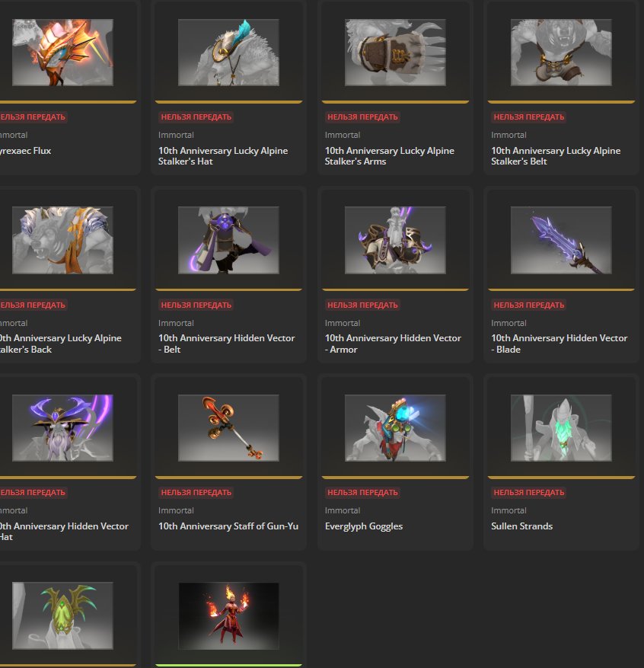The height and width of the screenshot is (668, 644).
Task: Click 'Immortal' rarity label above Stalker's Hat title
Action: pyautogui.click(x=176, y=135)
